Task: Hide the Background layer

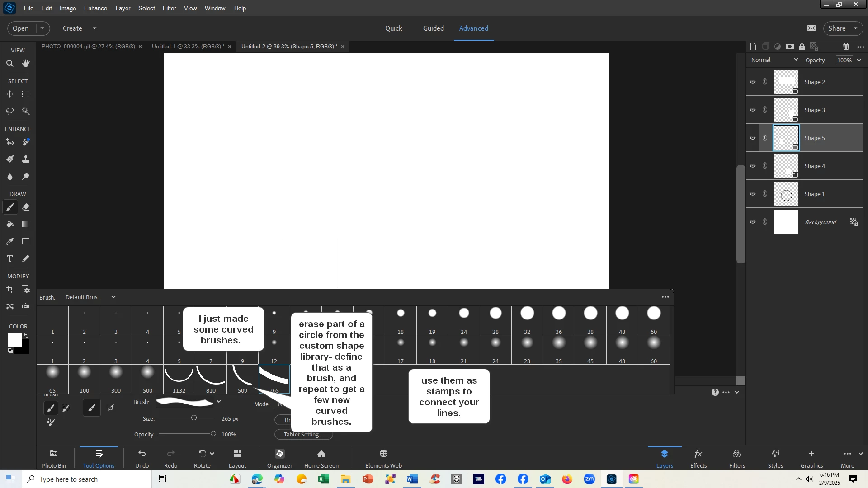Action: click(x=753, y=222)
